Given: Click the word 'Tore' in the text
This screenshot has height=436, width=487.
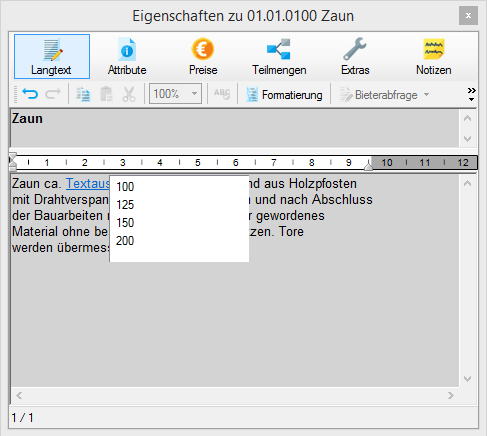Looking at the screenshot, I should [291, 231].
